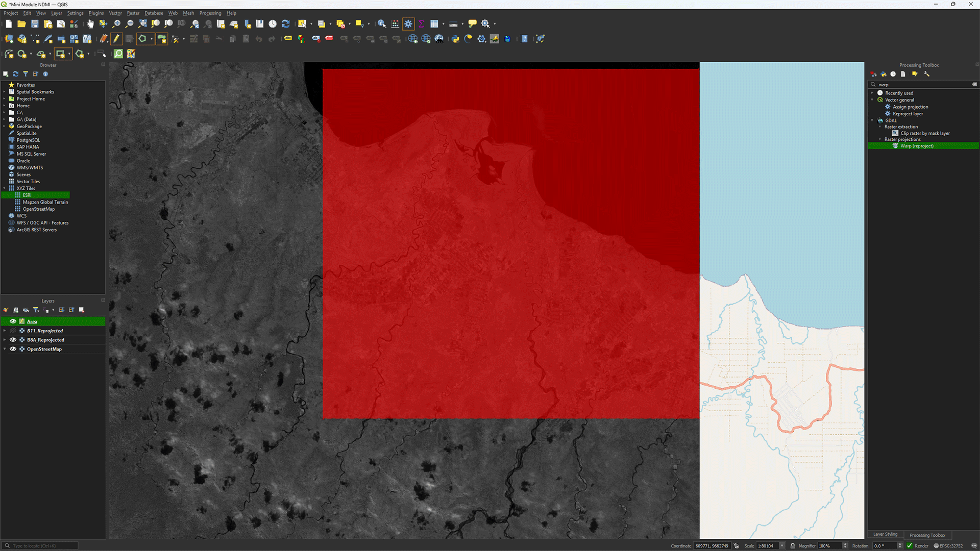Click the Save Project floppy icon
This screenshot has height=551, width=980.
(x=35, y=23)
